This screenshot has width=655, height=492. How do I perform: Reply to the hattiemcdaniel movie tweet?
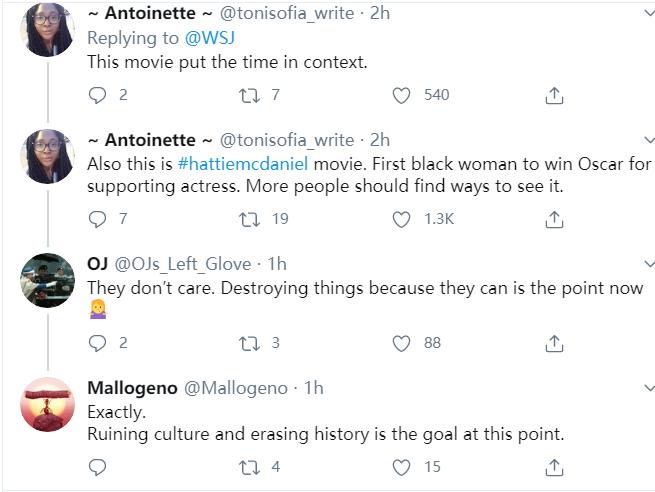[98, 218]
